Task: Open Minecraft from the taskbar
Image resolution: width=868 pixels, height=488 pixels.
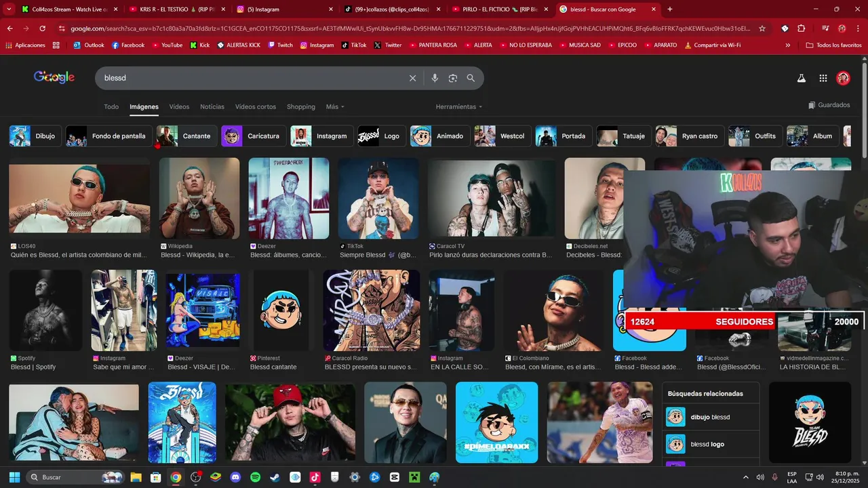Action: tap(414, 477)
